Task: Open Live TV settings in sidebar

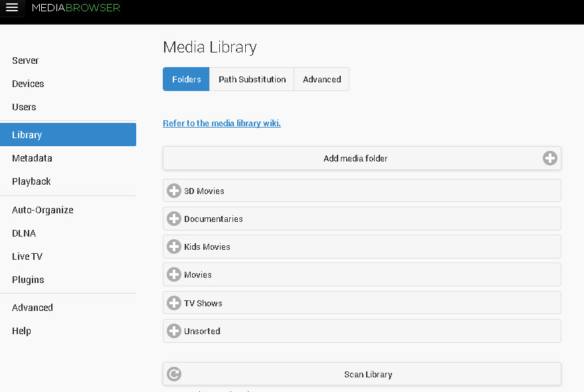Action: tap(27, 256)
